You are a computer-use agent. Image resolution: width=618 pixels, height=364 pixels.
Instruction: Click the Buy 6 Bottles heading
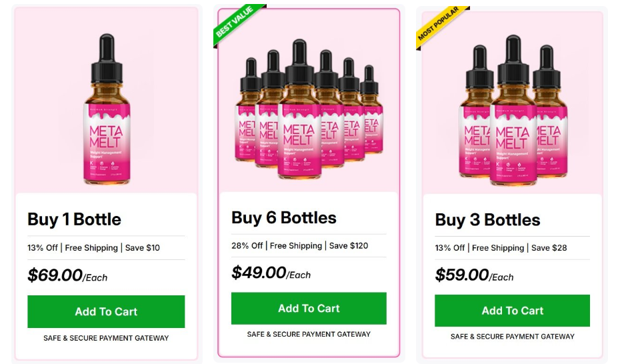click(x=283, y=217)
